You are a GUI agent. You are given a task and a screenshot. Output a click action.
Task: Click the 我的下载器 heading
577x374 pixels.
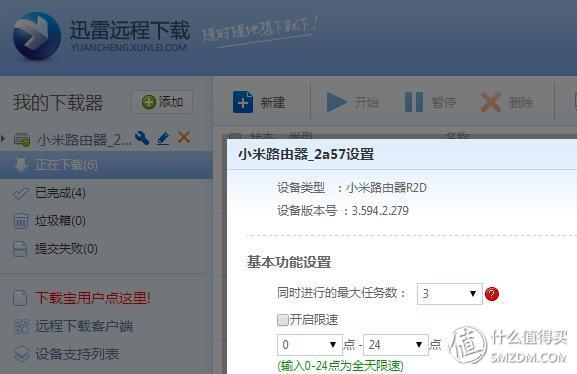click(58, 102)
